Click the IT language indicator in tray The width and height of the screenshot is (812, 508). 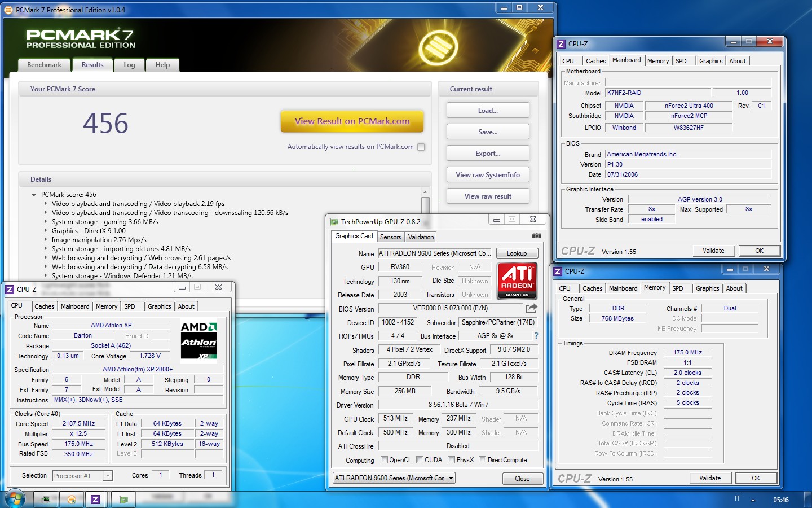click(738, 498)
